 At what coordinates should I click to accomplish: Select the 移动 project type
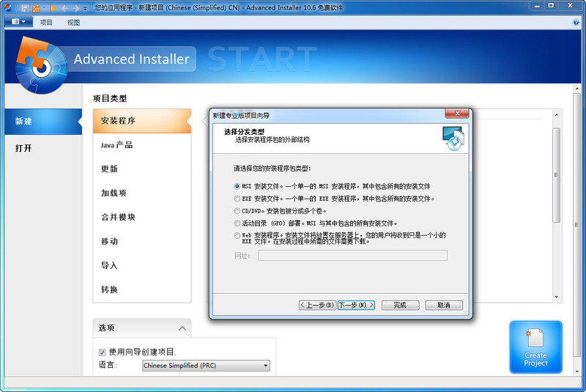click(x=142, y=241)
